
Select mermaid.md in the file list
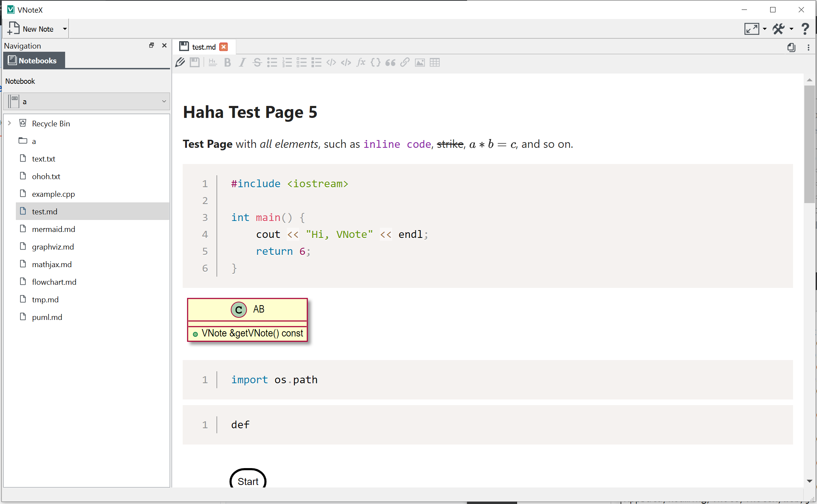(53, 229)
